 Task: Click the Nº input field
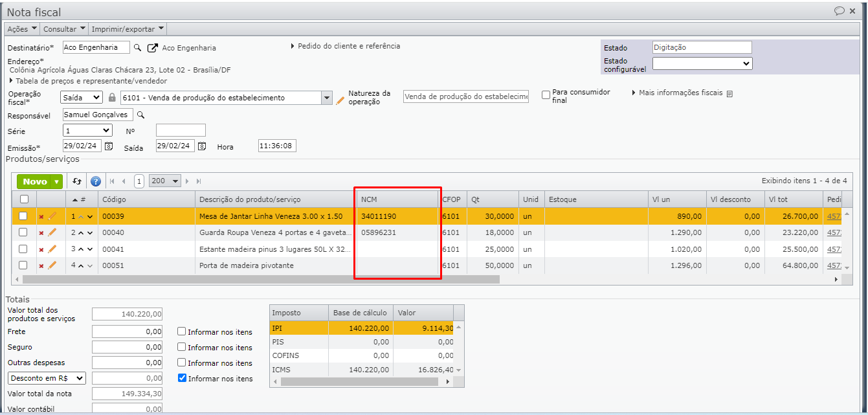(x=181, y=131)
